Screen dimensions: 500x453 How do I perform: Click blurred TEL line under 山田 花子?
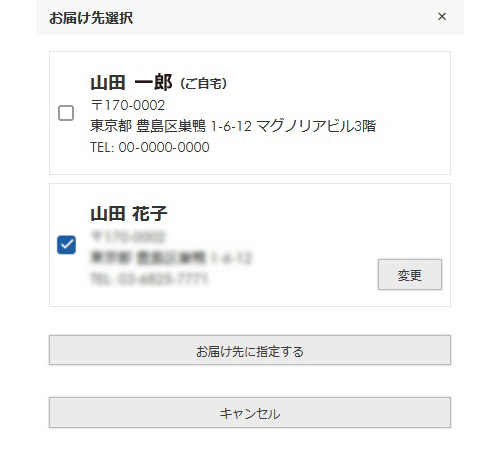point(149,279)
